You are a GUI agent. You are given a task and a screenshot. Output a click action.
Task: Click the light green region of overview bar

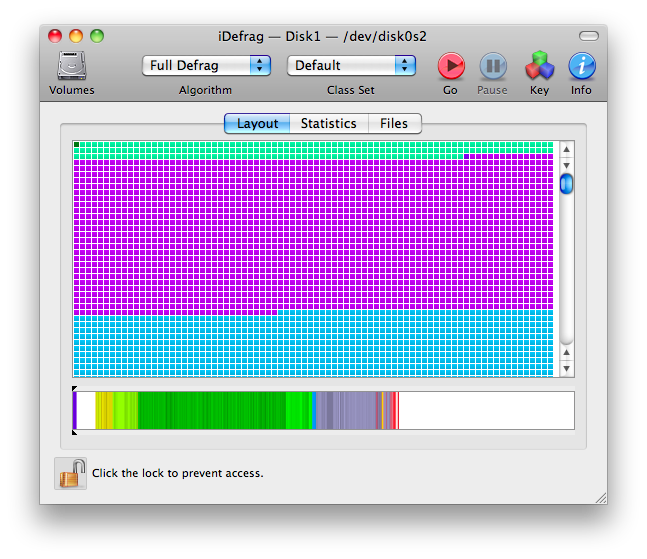pyautogui.click(x=126, y=410)
